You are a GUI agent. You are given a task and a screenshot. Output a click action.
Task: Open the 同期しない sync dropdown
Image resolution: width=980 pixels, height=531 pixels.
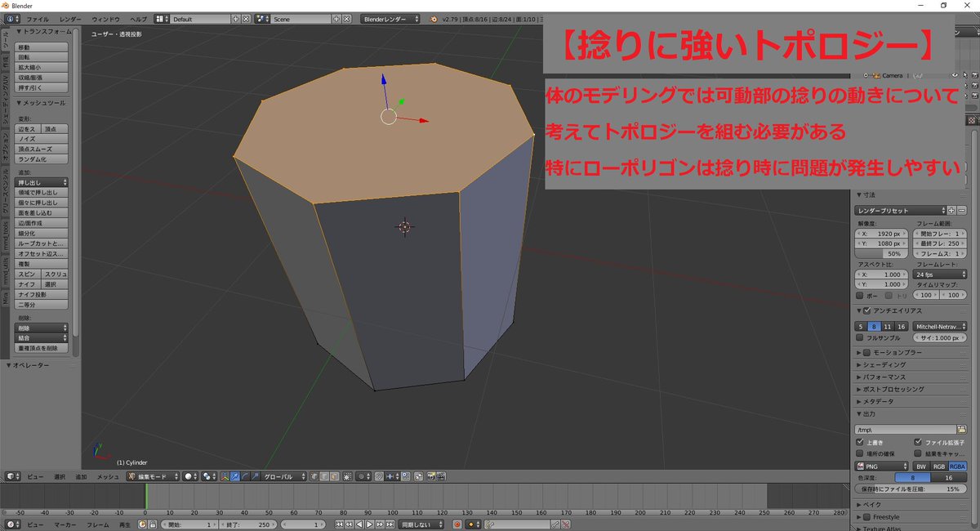(422, 524)
